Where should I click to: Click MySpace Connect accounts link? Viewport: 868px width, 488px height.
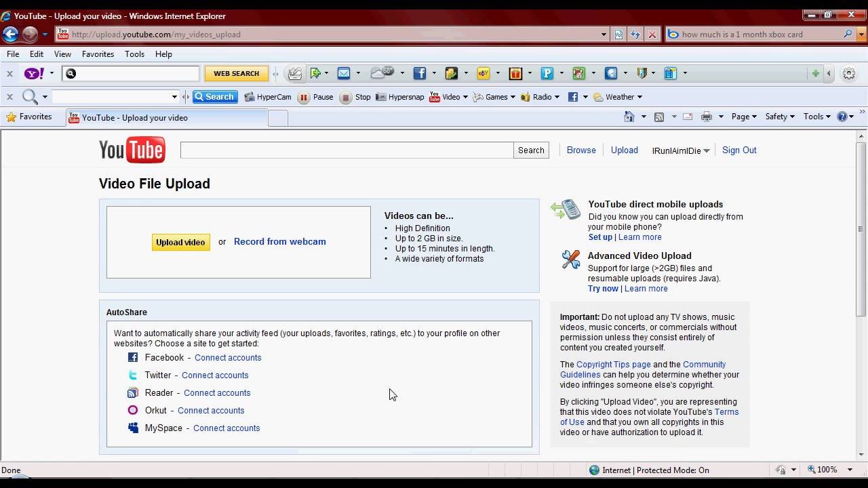(x=226, y=428)
